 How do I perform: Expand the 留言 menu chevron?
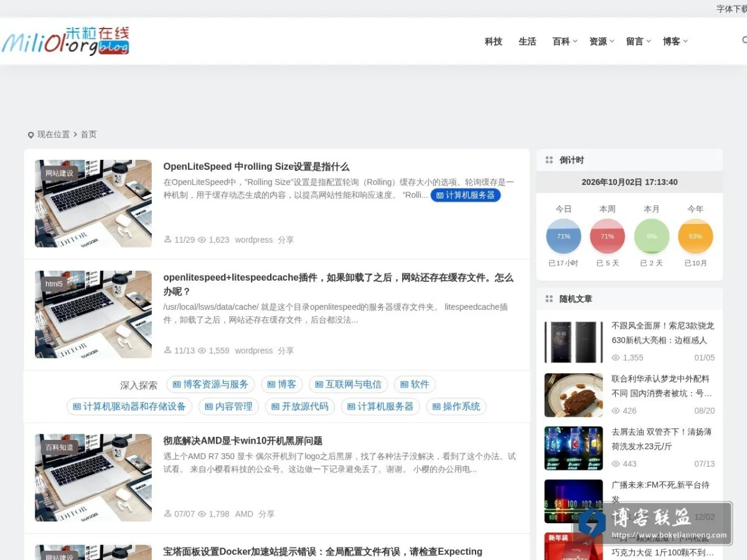pos(649,41)
